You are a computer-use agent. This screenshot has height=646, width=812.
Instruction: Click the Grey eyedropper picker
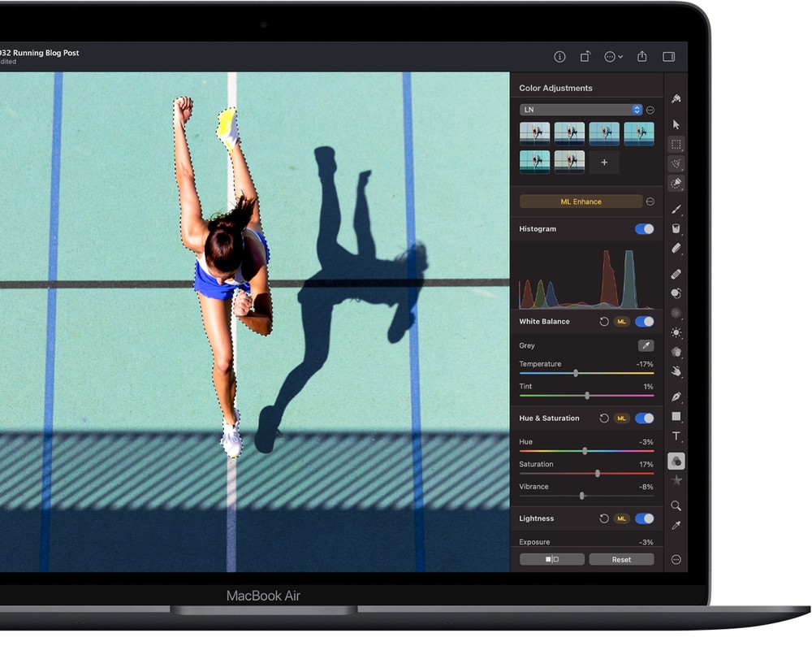click(645, 345)
